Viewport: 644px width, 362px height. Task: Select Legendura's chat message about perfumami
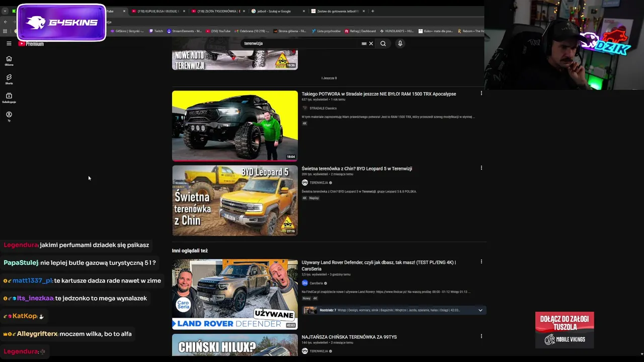pos(76,245)
